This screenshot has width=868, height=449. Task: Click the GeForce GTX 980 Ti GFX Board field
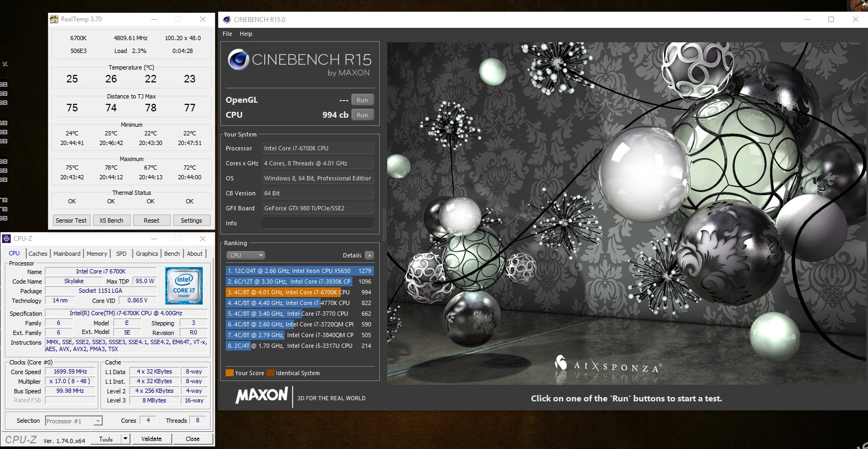pos(318,208)
